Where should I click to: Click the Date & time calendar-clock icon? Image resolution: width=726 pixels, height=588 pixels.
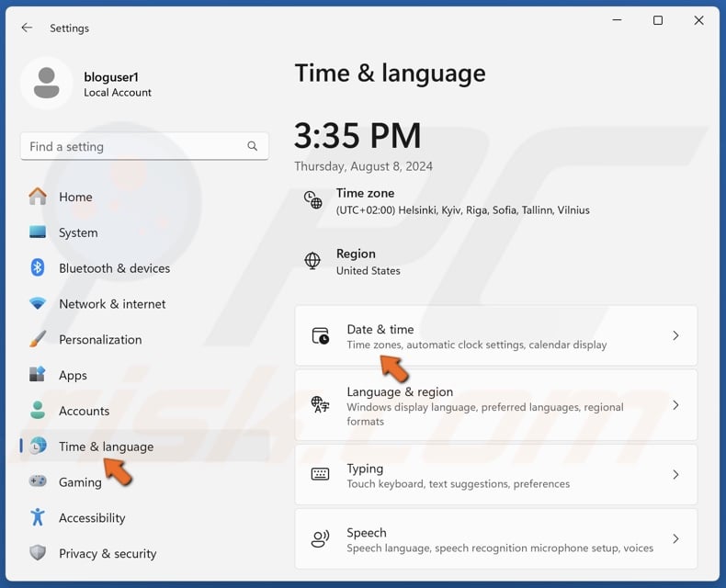coord(320,335)
